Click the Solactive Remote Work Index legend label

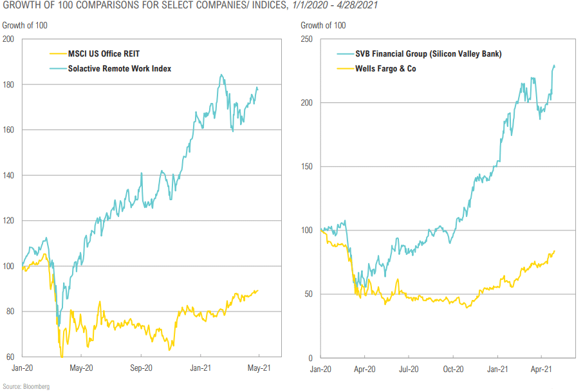click(119, 68)
